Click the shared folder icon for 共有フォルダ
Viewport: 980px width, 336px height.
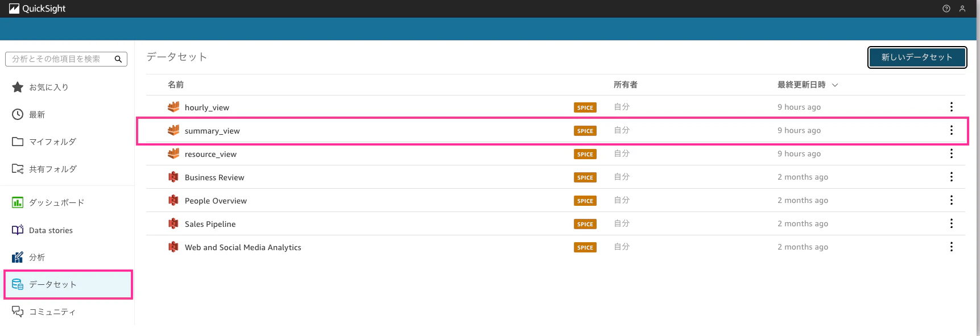click(18, 169)
